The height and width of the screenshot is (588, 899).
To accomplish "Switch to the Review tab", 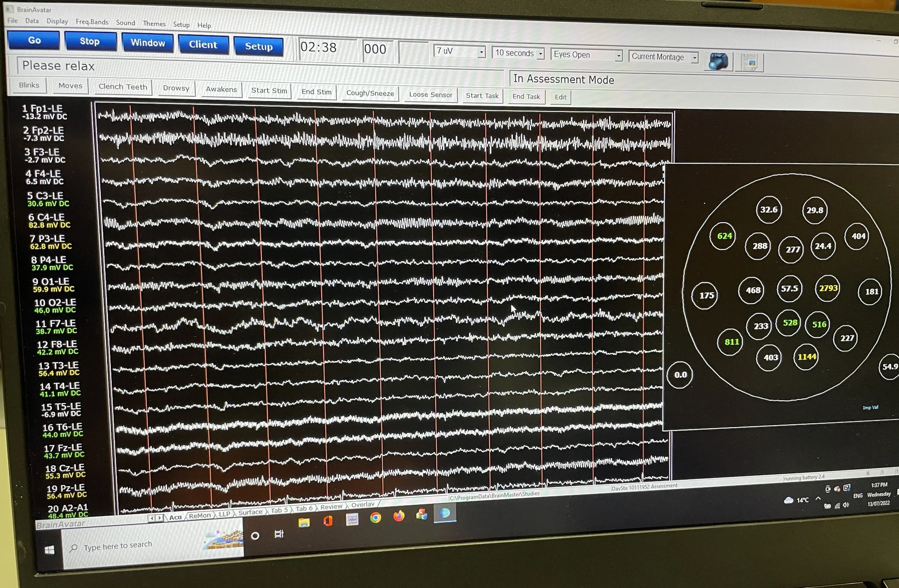I will 331,507.
